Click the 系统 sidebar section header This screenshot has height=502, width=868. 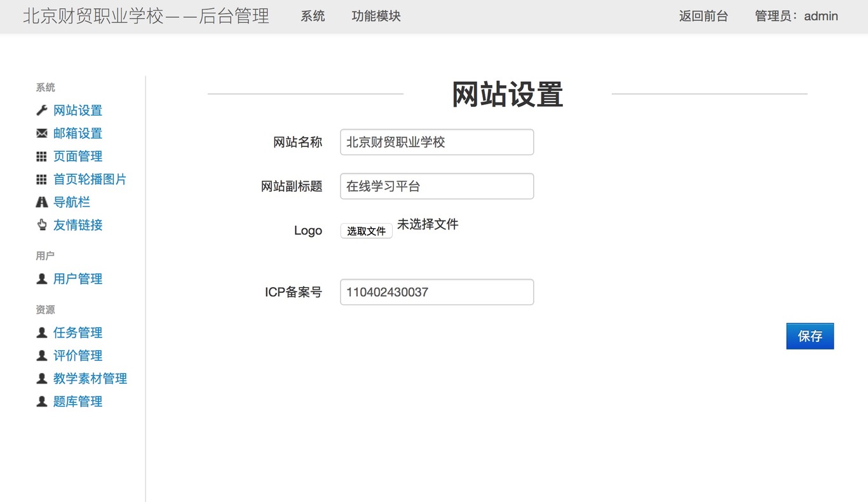point(45,88)
